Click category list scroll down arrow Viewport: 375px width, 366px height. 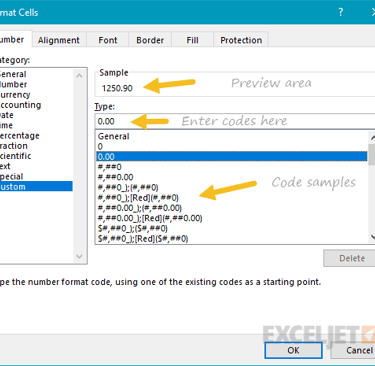tap(79, 256)
